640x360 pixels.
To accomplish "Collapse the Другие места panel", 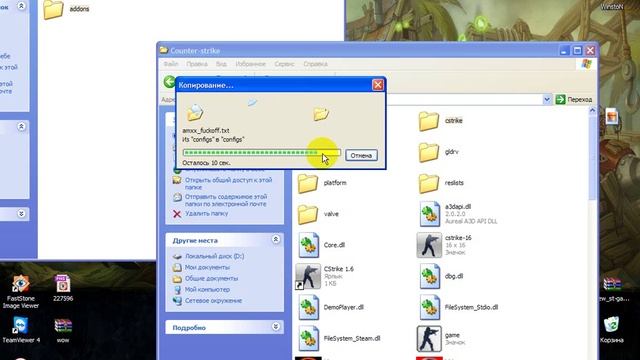I will point(276,240).
